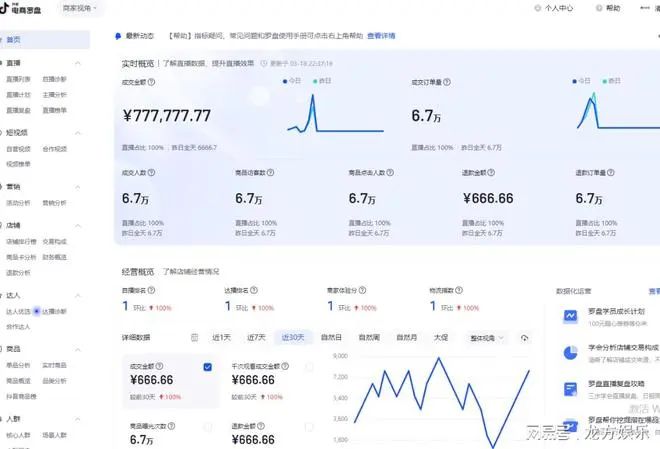Click help icon beside 商品访客数

[270, 173]
